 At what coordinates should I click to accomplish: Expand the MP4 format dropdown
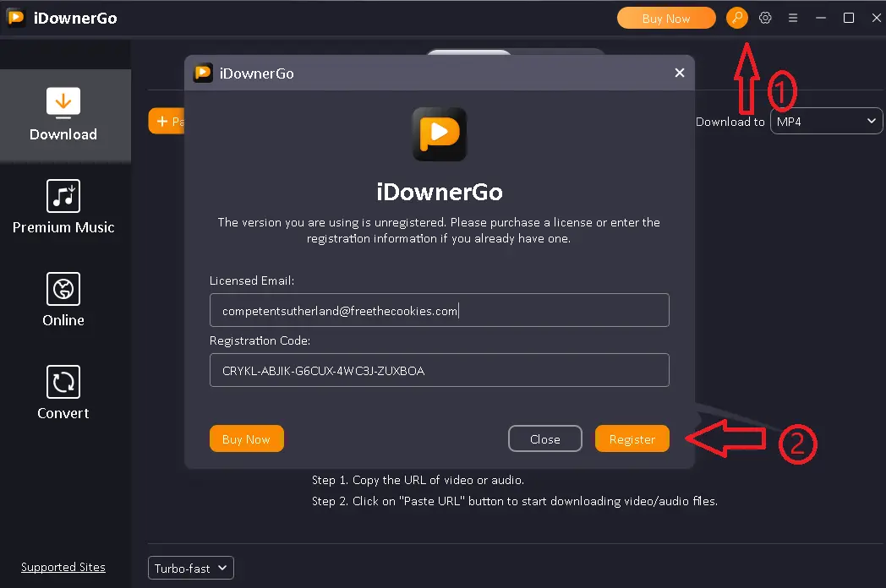click(x=826, y=122)
